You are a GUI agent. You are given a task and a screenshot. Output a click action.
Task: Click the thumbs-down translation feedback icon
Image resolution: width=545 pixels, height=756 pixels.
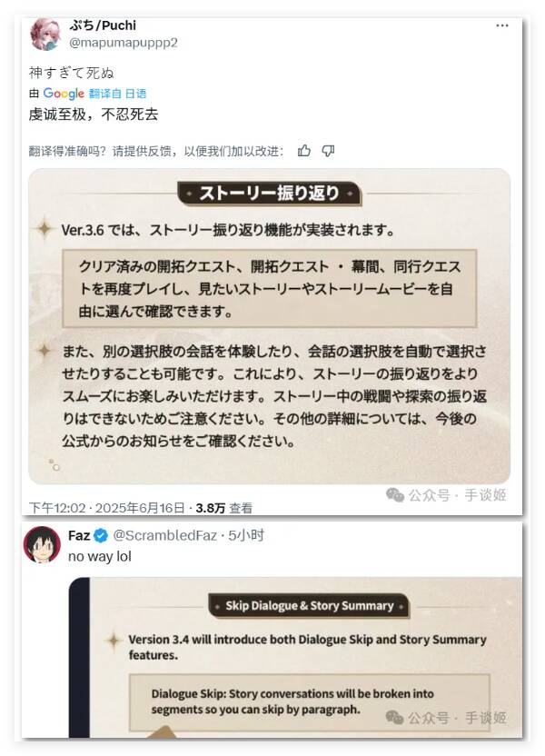pyautogui.click(x=328, y=151)
